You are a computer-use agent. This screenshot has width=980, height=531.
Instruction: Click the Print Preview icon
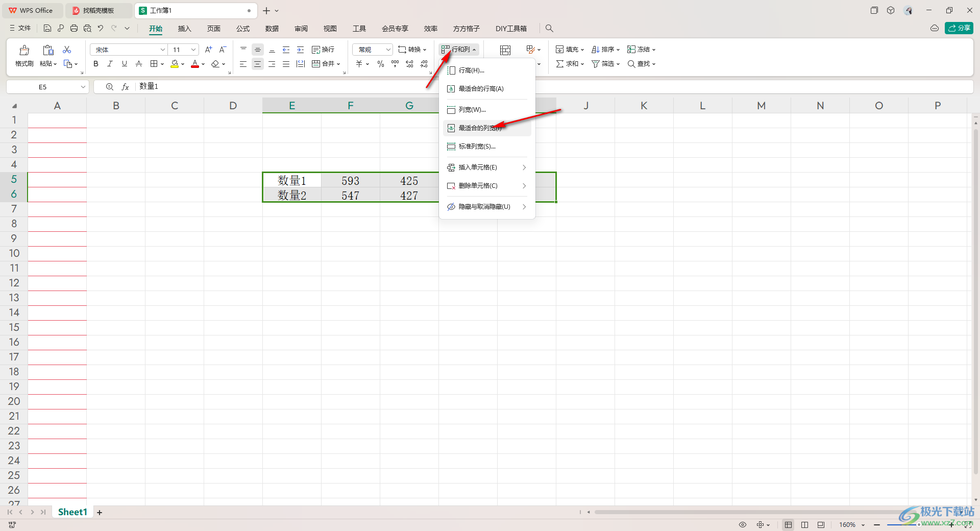point(87,28)
